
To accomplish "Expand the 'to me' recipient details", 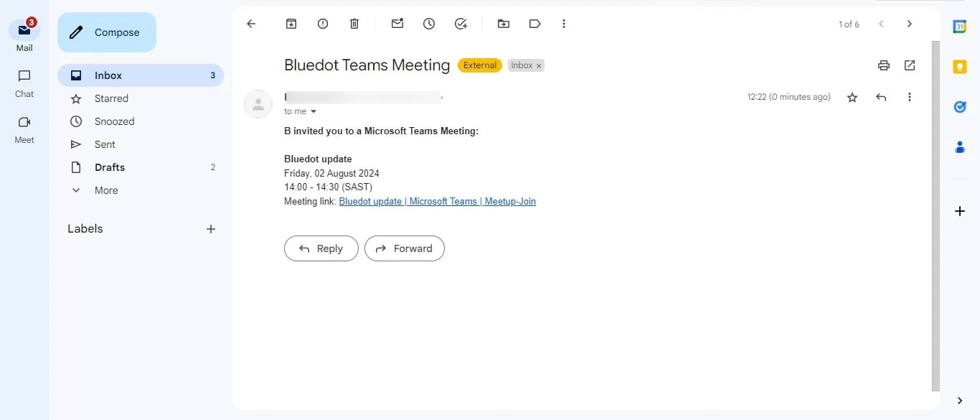I will tap(314, 111).
